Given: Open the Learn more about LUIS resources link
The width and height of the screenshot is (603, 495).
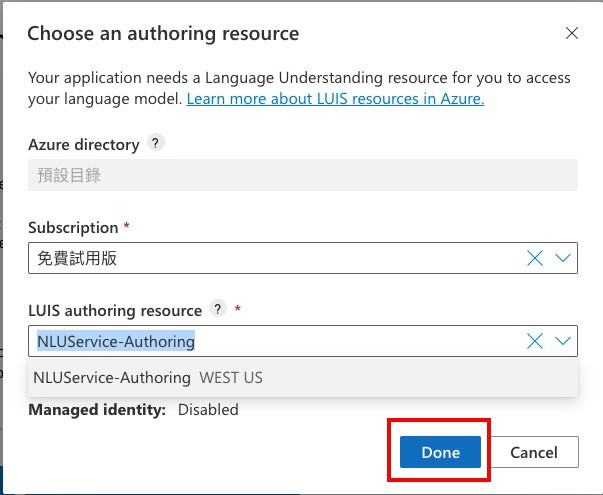Looking at the screenshot, I should pyautogui.click(x=335, y=98).
